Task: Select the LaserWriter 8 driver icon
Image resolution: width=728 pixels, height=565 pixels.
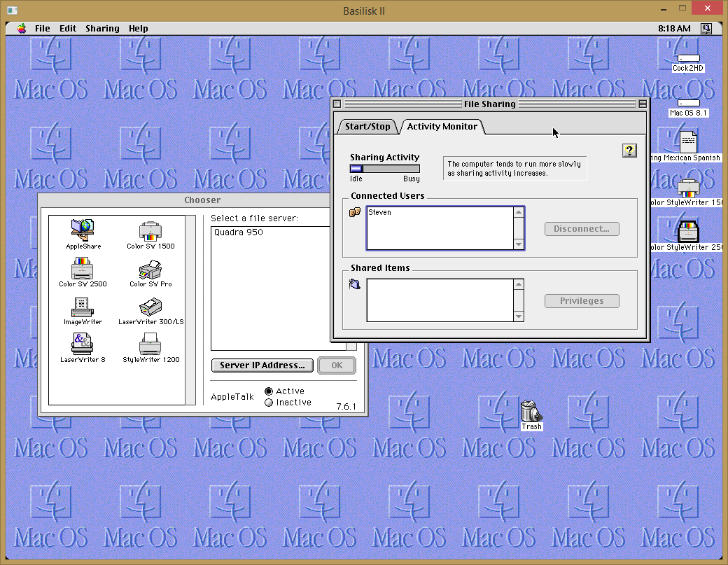Action: coord(83,348)
